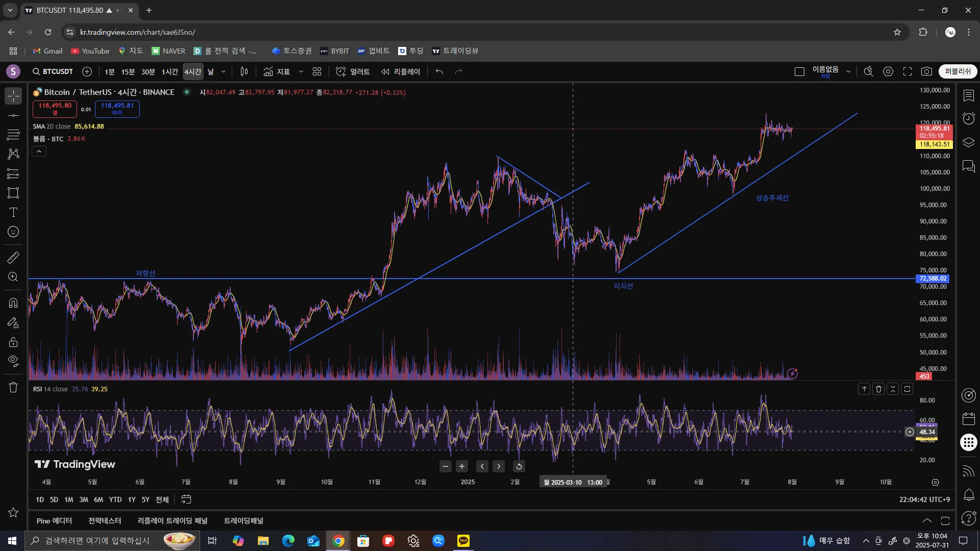This screenshot has width=980, height=551.
Task: Select the 1Y date range button
Action: pos(132,499)
